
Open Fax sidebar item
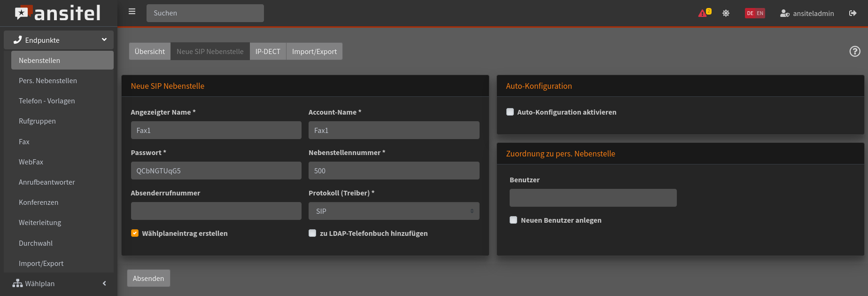click(x=62, y=141)
